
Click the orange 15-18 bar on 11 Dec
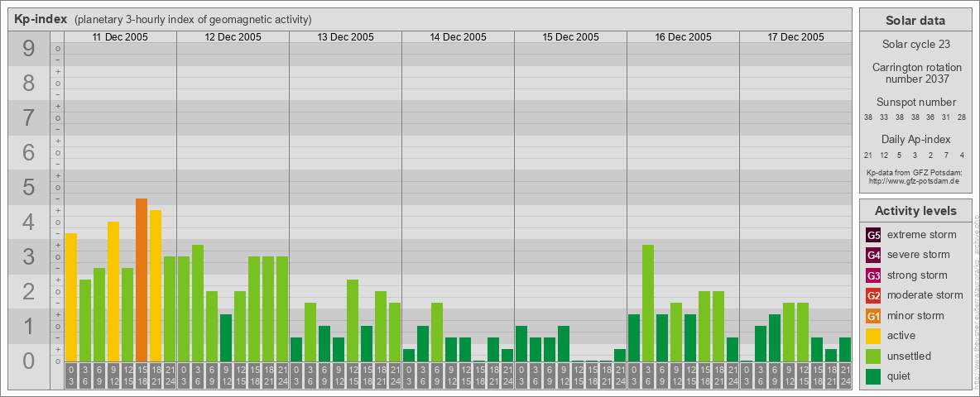(142, 280)
